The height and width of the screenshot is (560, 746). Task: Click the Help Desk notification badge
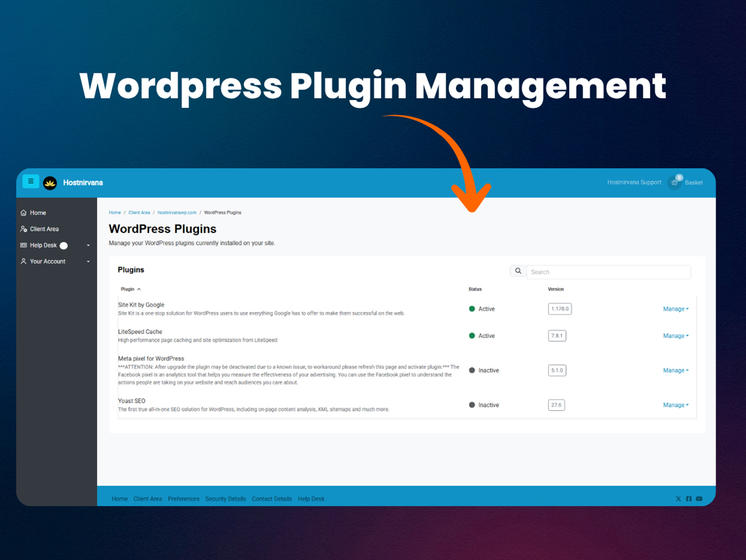click(x=64, y=246)
